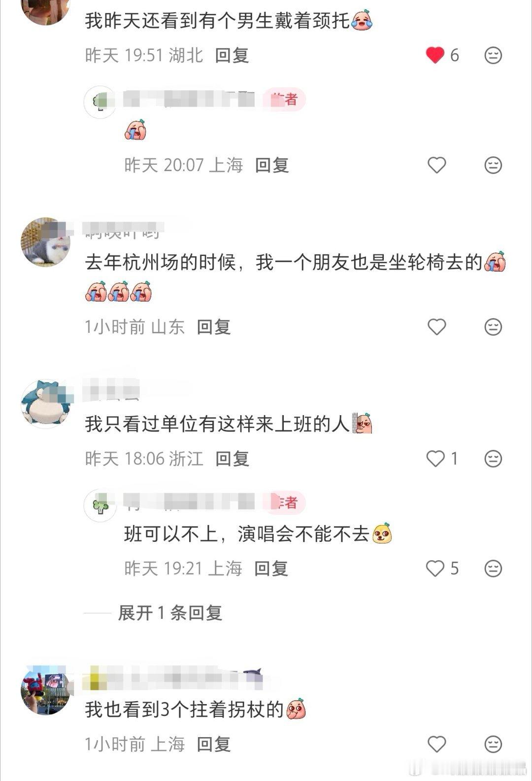The width and height of the screenshot is (532, 781).
Task: Like the author's crying emoji reply at 20:07
Action: (436, 165)
